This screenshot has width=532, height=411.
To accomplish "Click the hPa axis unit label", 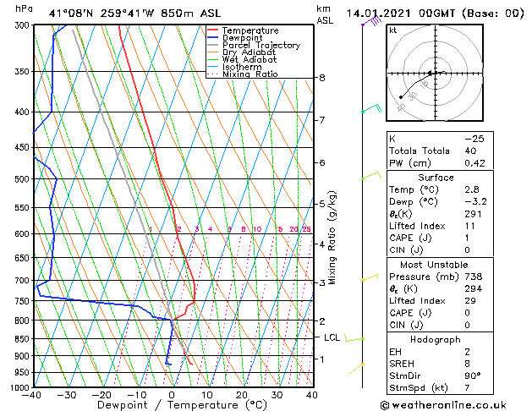I will 24,8.
